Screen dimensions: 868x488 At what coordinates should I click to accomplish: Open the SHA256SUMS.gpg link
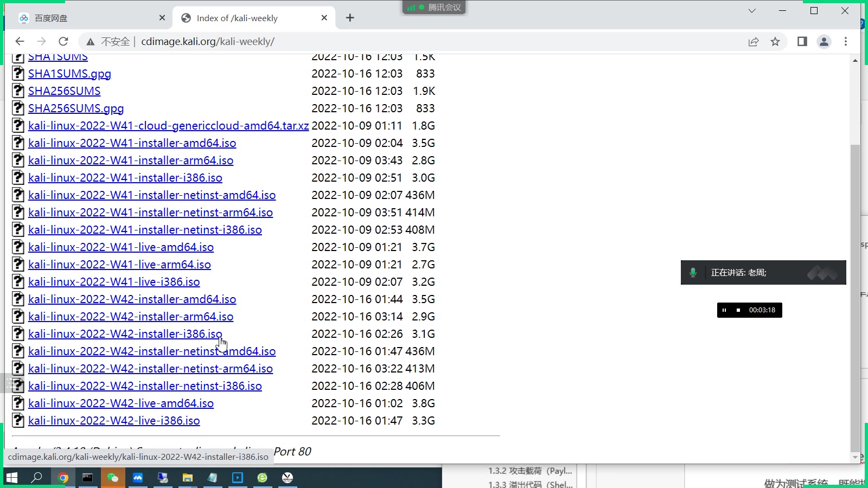76,108
